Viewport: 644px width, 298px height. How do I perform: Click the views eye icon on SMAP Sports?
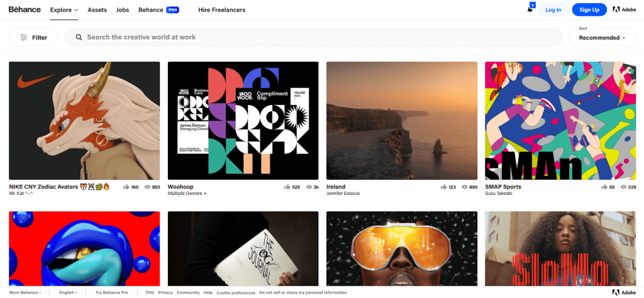tap(623, 187)
